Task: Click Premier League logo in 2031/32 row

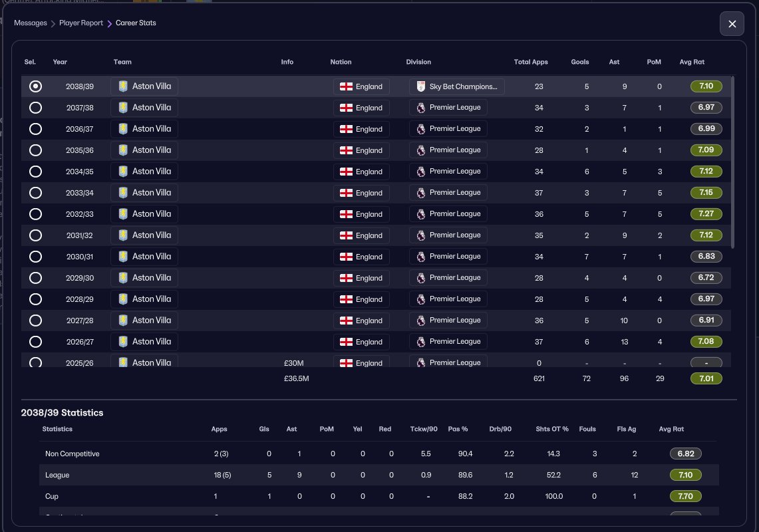Action: point(421,235)
